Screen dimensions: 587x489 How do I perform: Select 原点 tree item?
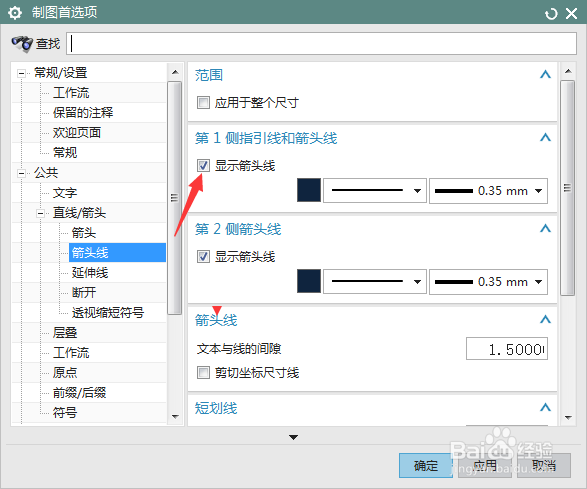click(x=65, y=373)
